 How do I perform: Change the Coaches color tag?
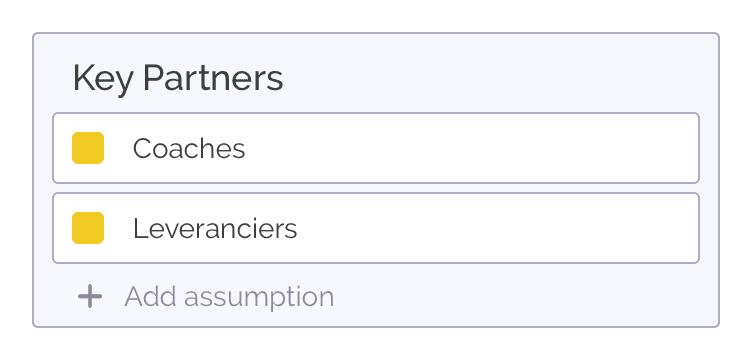tap(88, 148)
